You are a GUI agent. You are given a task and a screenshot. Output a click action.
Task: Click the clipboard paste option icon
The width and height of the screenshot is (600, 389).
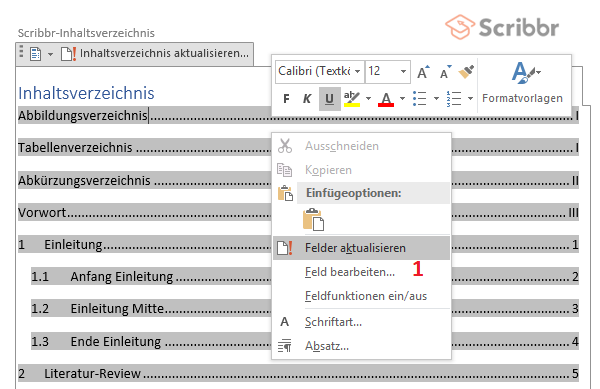coord(313,220)
